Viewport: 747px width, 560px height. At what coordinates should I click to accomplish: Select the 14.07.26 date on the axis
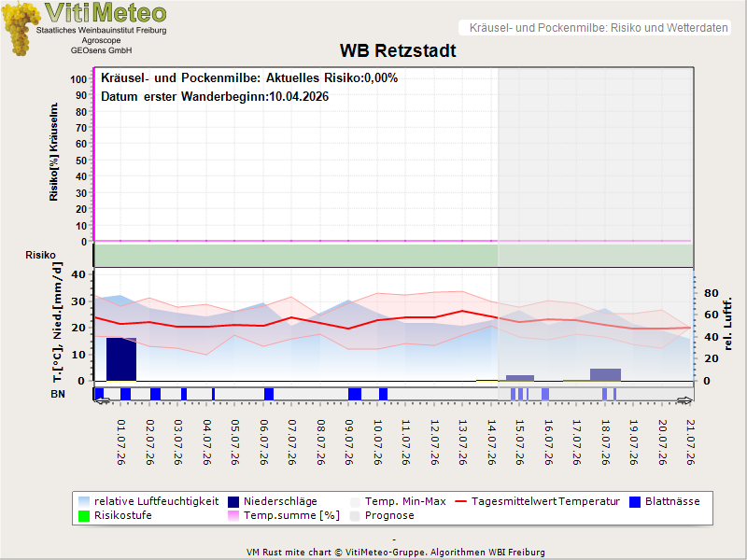[491, 441]
